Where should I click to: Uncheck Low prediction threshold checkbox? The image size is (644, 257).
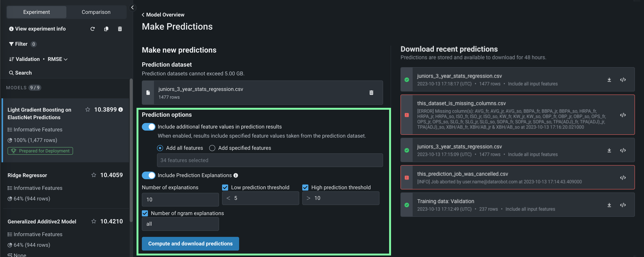click(225, 187)
